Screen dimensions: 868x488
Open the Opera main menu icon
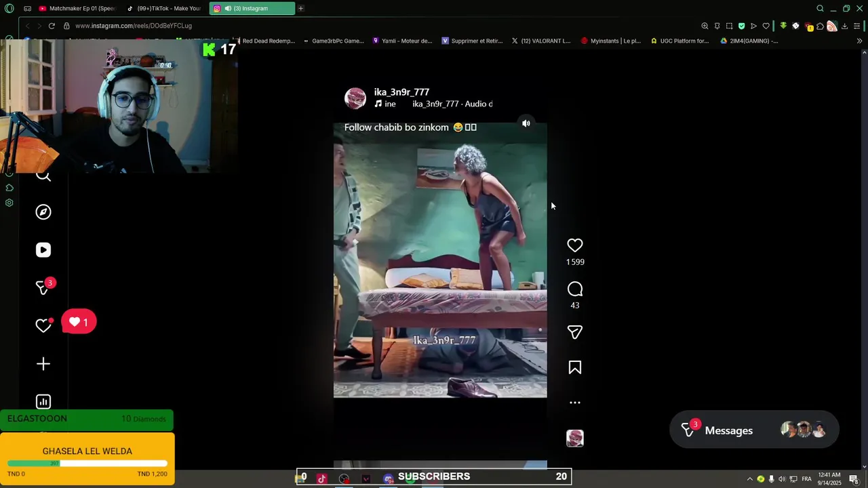point(9,8)
